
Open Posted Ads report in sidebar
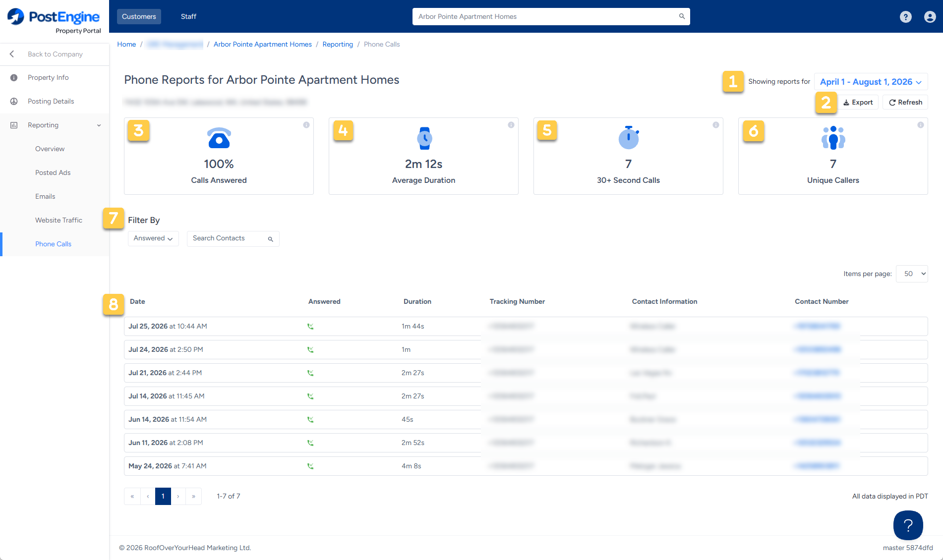click(53, 172)
